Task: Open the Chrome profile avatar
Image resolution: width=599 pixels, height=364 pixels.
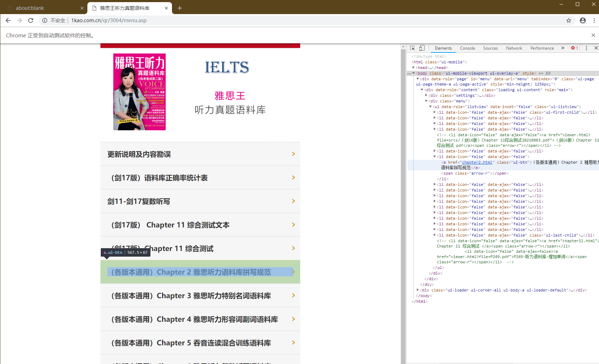Action: pyautogui.click(x=583, y=20)
